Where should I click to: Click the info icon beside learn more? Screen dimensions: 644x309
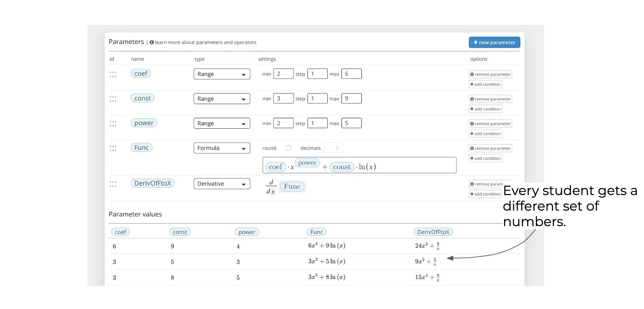152,42
